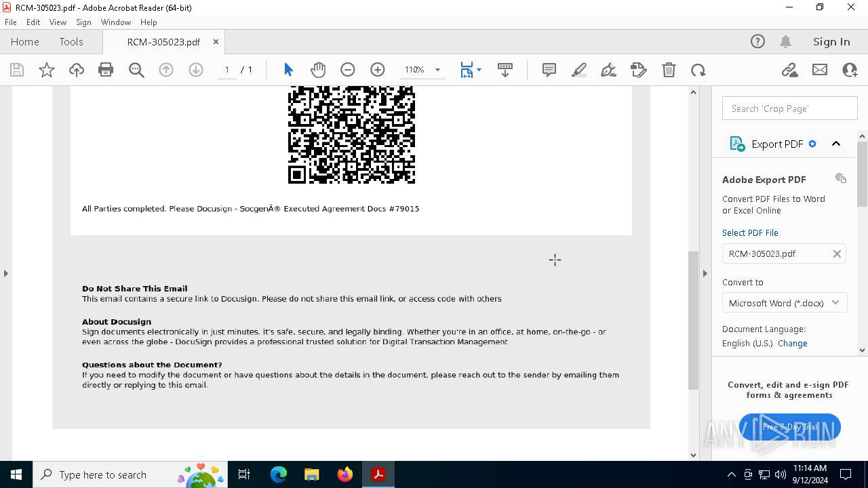This screenshot has height=488, width=868.
Task: Activate the Hand pan tool
Action: point(318,70)
